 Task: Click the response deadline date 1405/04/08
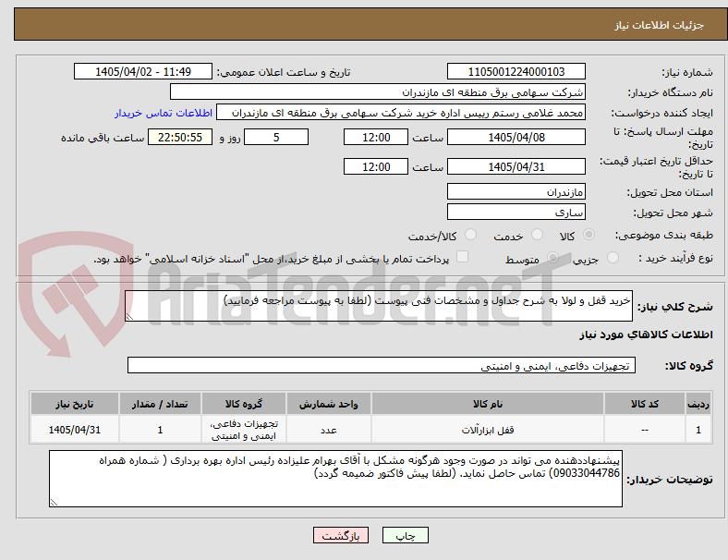(x=516, y=138)
